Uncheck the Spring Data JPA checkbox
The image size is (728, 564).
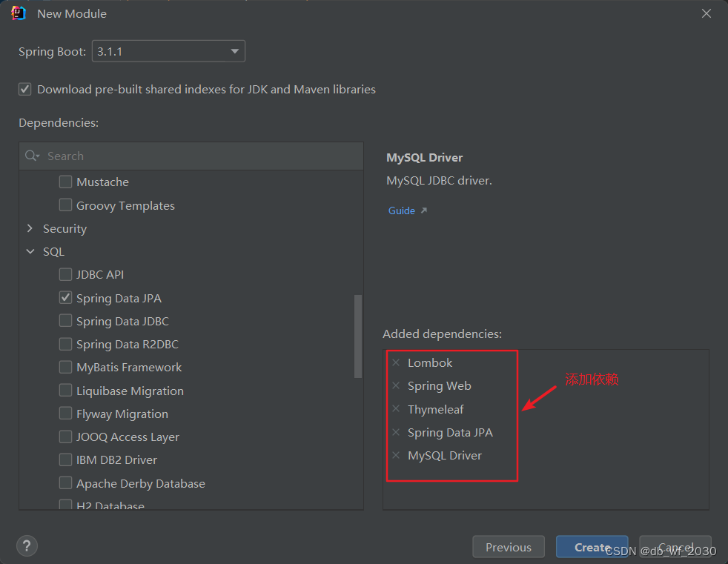pyautogui.click(x=65, y=297)
